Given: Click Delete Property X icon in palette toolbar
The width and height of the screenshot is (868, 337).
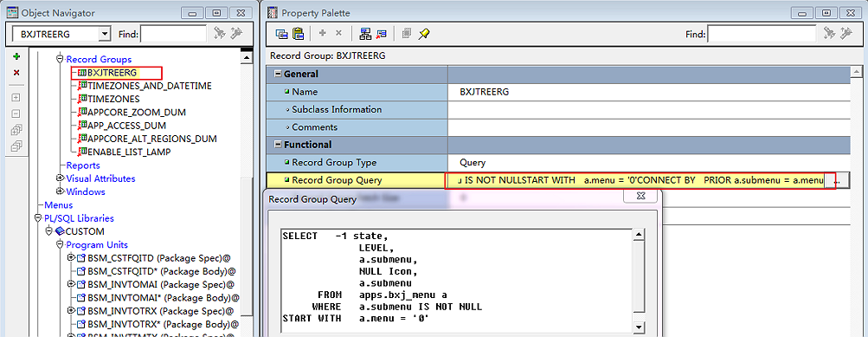Looking at the screenshot, I should tap(338, 34).
